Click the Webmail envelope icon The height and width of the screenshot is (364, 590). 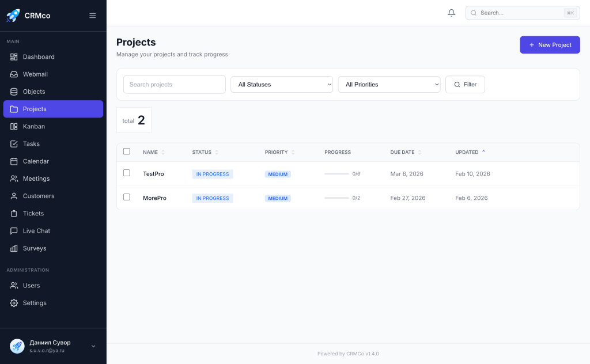click(14, 74)
